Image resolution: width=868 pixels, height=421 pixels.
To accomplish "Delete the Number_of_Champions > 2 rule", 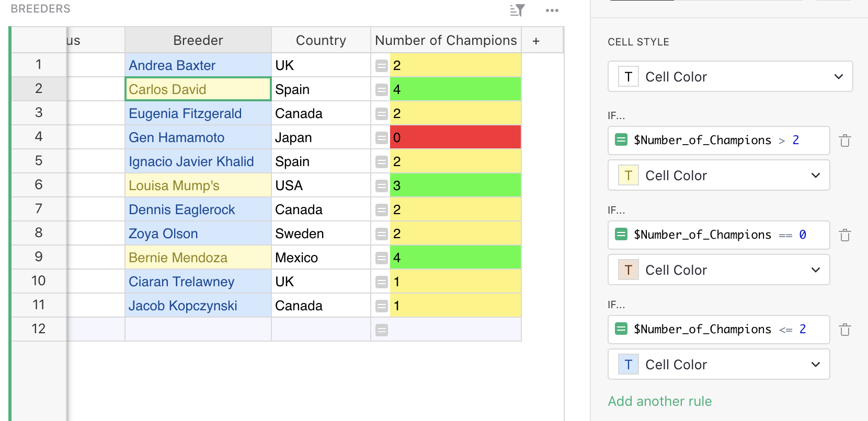I will [x=844, y=141].
